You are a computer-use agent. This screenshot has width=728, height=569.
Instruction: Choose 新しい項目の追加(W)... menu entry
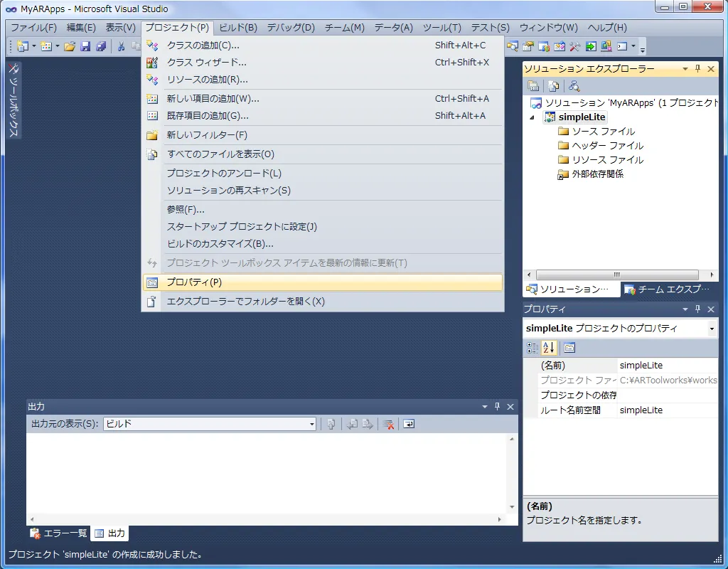click(323, 98)
